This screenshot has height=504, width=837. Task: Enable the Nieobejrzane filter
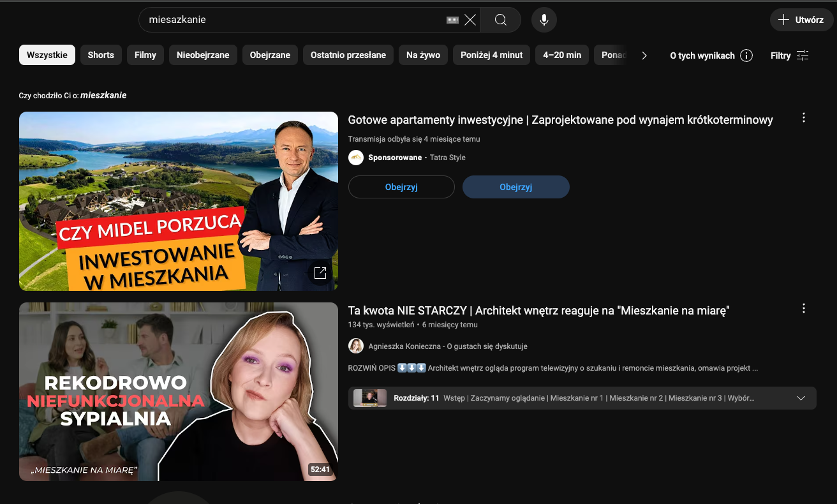coord(203,55)
